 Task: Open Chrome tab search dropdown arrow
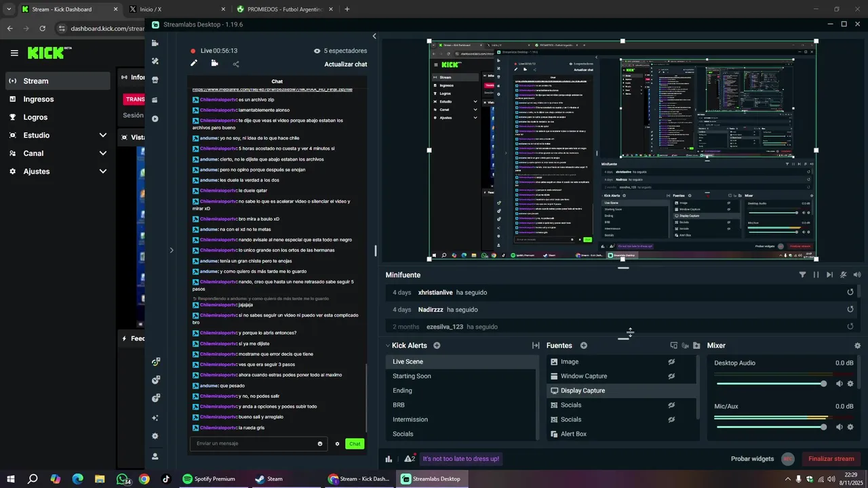tap(8, 9)
